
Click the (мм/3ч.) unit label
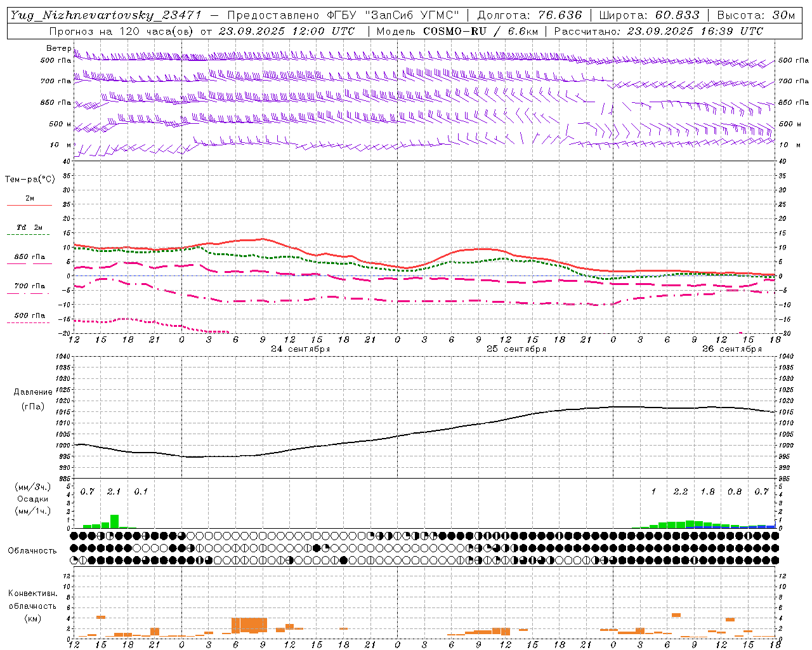(x=32, y=487)
